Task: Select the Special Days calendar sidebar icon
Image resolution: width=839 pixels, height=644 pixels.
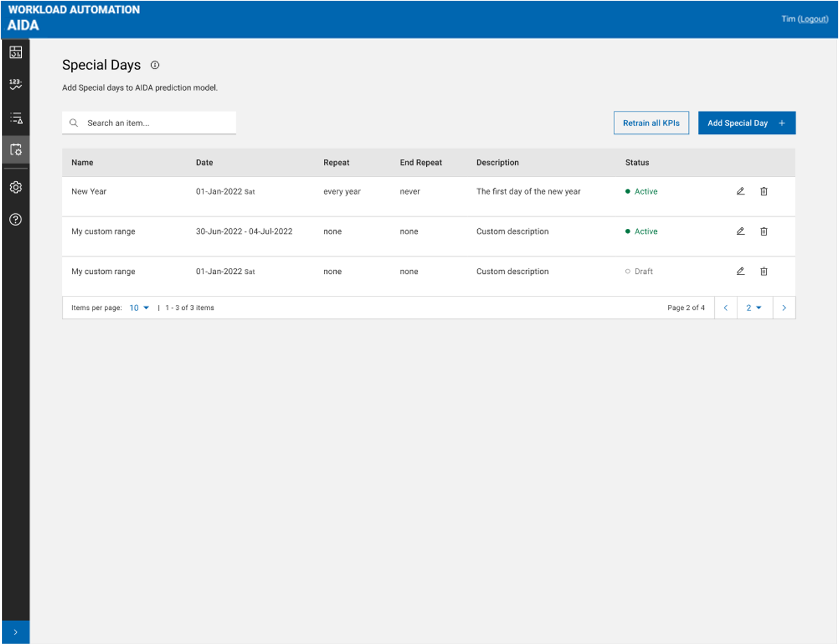Action: coord(16,150)
